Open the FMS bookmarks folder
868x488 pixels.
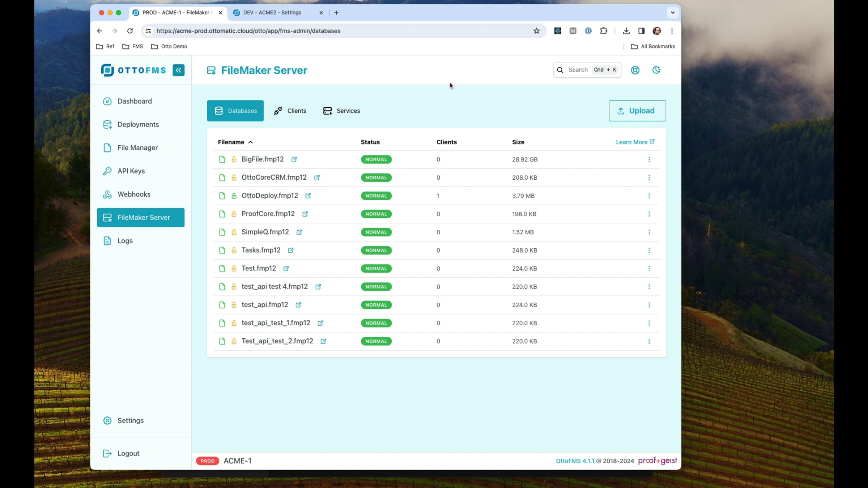coord(133,46)
